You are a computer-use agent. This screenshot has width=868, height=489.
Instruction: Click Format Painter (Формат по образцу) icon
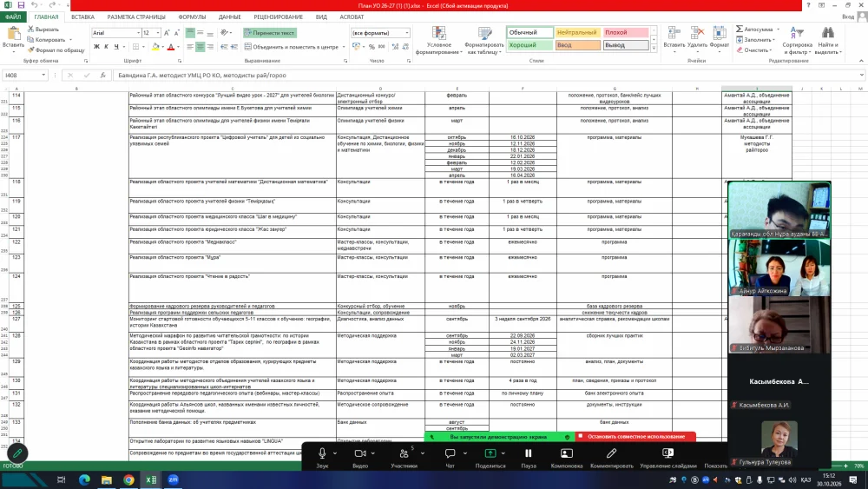(31, 50)
